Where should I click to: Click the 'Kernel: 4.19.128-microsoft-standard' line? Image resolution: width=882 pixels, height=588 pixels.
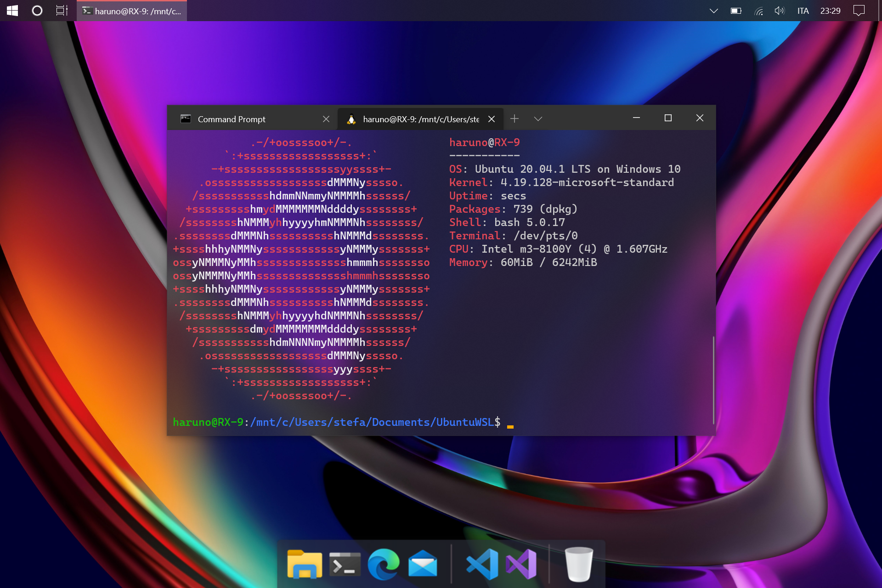tap(561, 182)
